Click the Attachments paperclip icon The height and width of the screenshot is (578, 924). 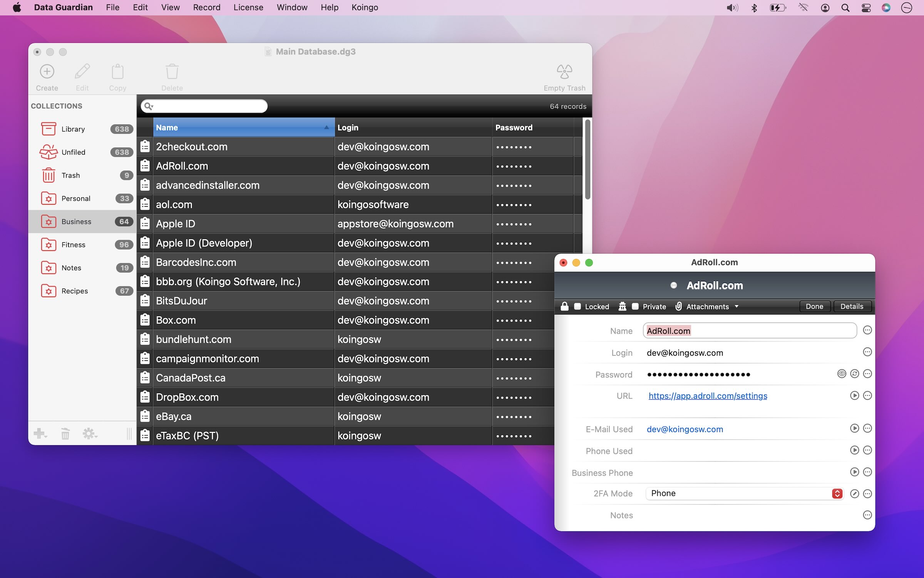coord(679,306)
